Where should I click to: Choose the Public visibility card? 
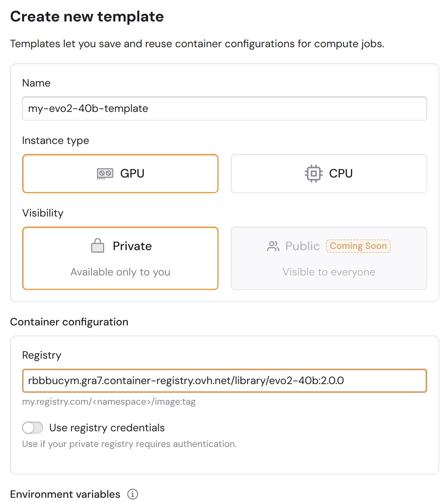click(x=329, y=258)
